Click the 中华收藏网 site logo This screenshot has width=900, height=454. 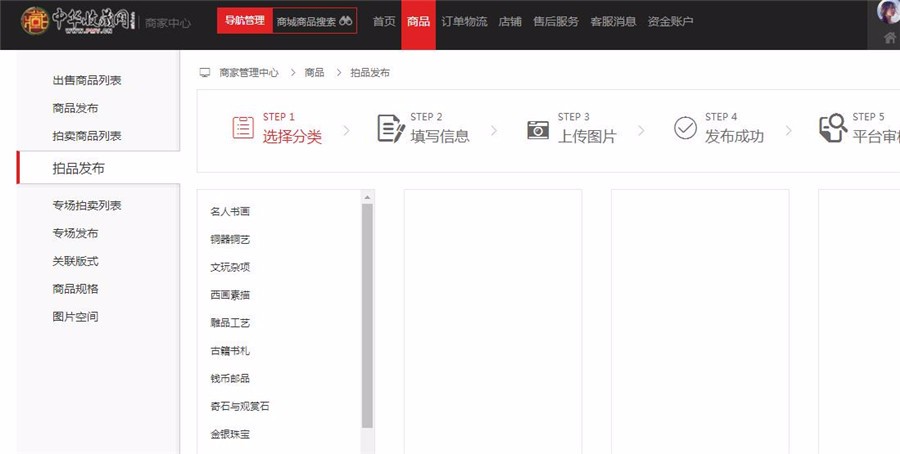point(78,20)
